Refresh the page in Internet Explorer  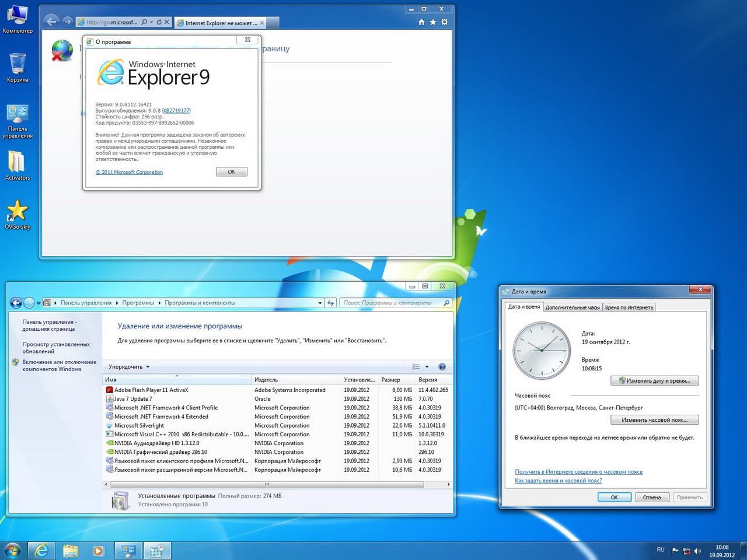159,22
